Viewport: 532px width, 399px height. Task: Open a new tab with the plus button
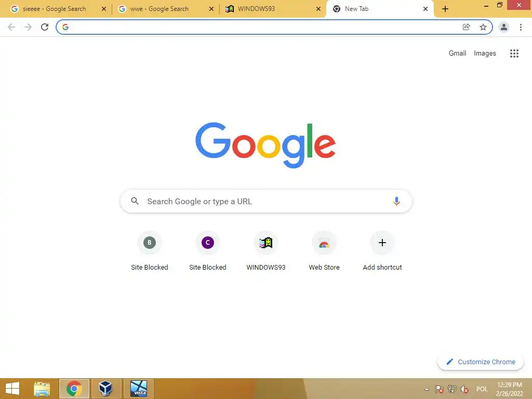445,9
